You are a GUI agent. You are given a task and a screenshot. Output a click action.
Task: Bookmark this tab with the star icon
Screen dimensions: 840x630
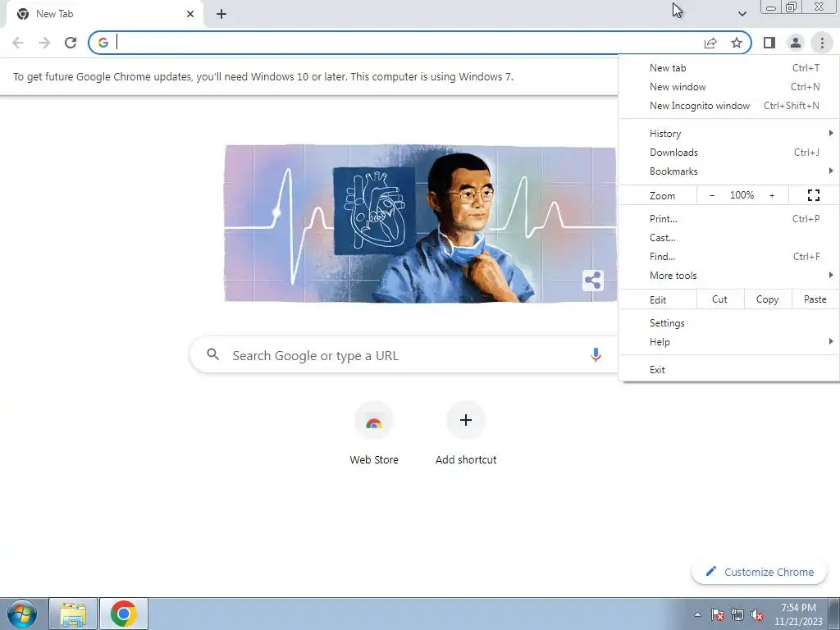tap(737, 43)
